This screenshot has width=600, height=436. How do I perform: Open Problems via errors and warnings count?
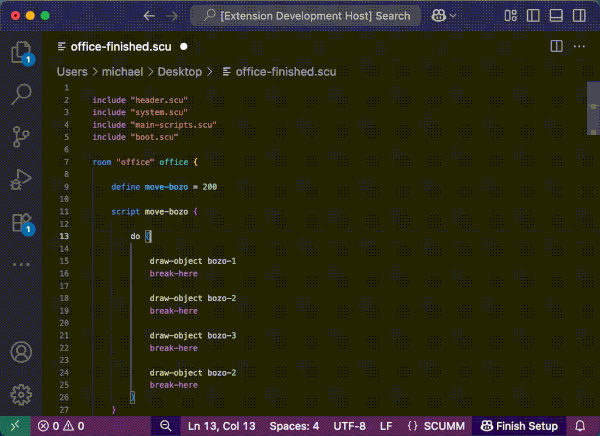pos(61,426)
